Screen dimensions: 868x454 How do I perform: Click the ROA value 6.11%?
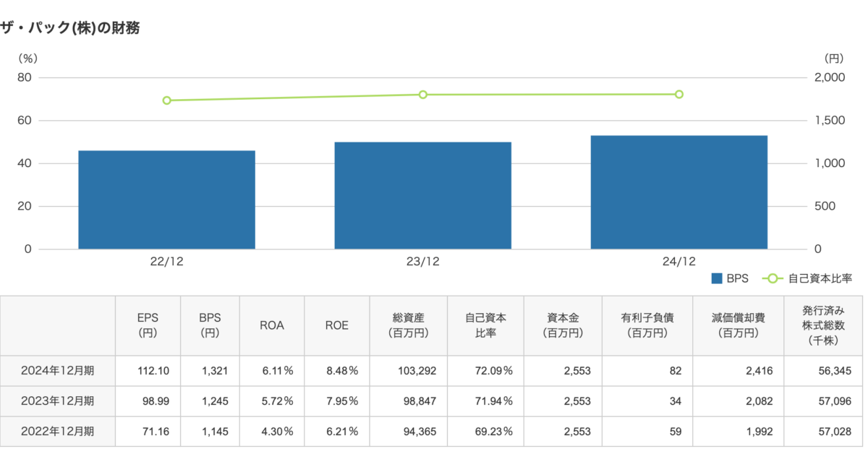pos(278,371)
